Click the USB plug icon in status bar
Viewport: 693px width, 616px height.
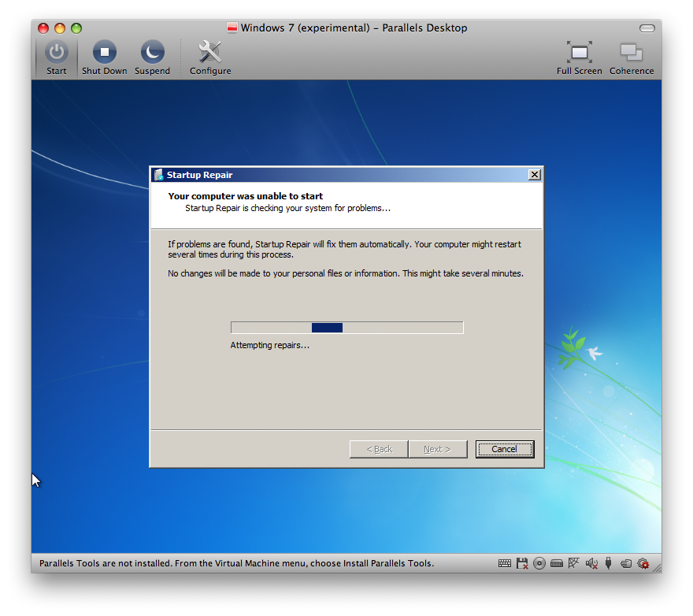pyautogui.click(x=608, y=563)
